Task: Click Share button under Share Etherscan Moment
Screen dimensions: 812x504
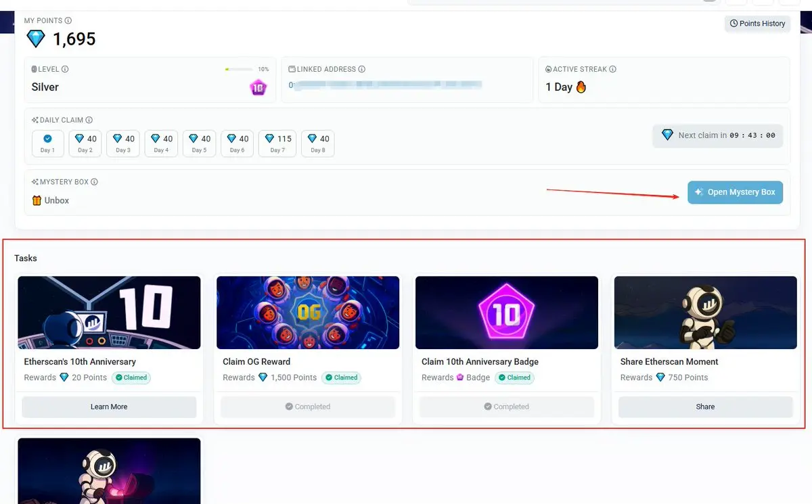Action: coord(705,407)
